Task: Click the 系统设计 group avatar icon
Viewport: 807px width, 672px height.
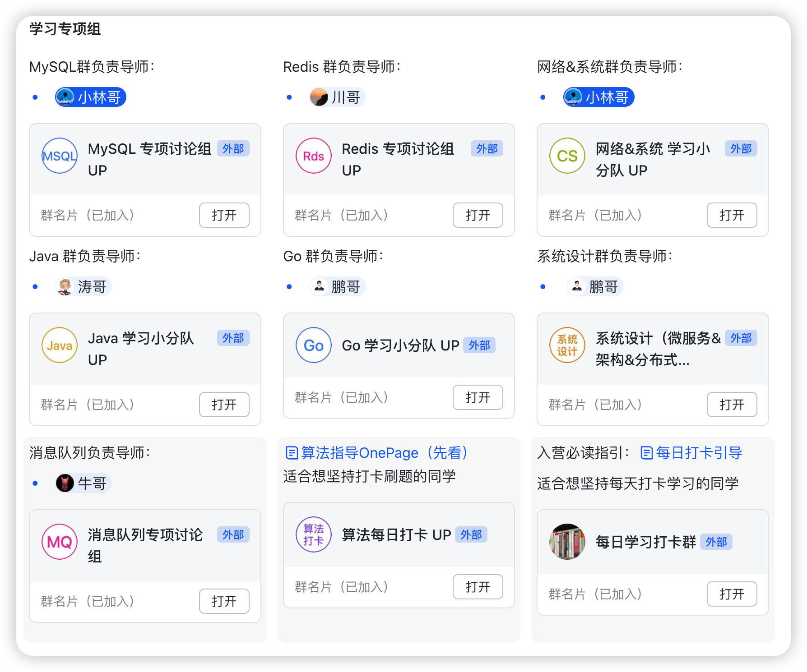Action: [567, 345]
